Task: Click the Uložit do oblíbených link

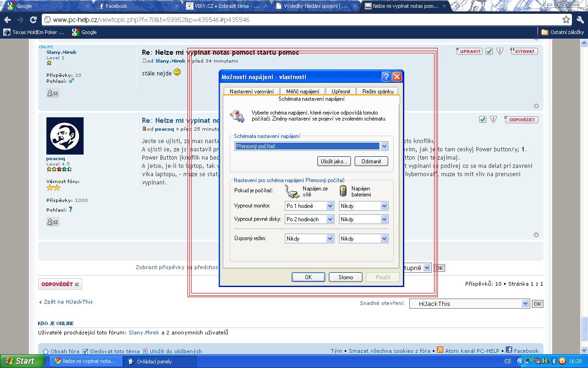Action: (x=175, y=351)
